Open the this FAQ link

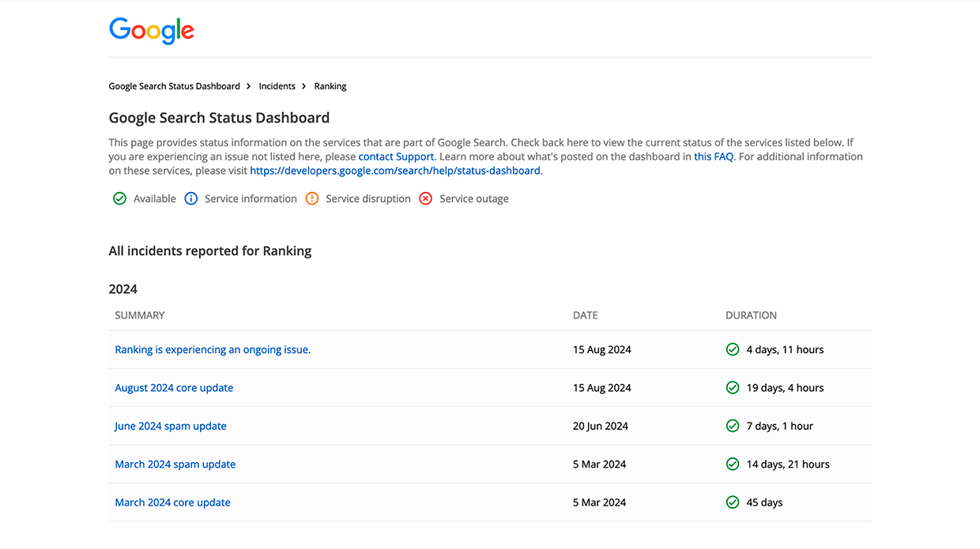[x=714, y=156]
